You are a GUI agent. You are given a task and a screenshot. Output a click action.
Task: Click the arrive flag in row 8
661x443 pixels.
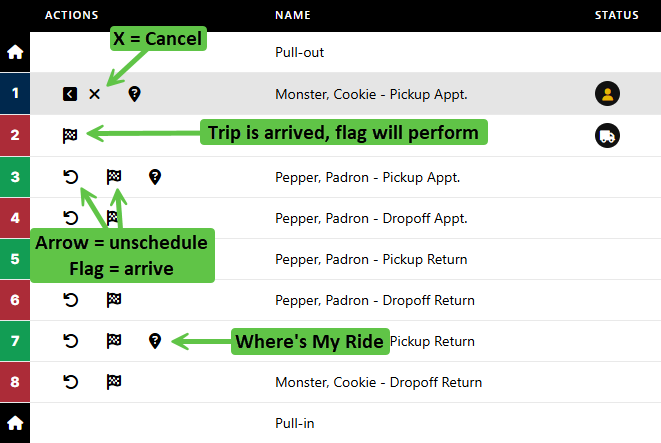click(x=114, y=382)
